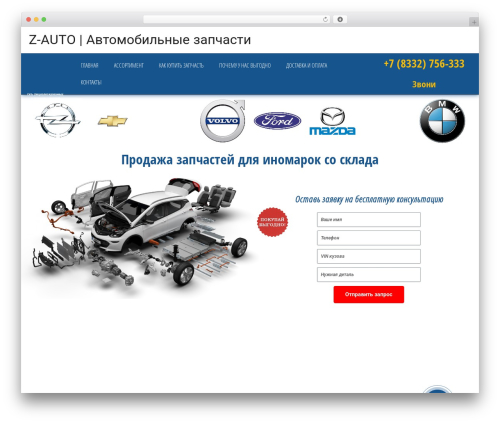
Task: Click the red 'Покупай выгодно' badge
Action: pyautogui.click(x=272, y=222)
